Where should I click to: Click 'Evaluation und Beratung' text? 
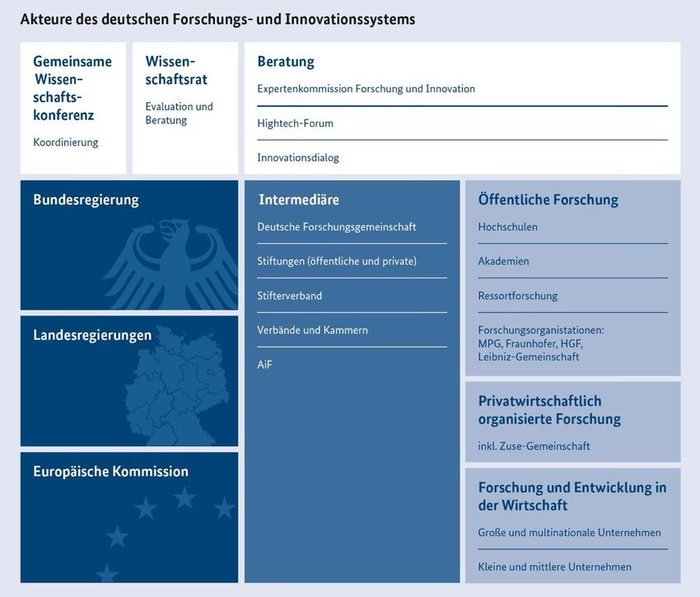[179, 113]
